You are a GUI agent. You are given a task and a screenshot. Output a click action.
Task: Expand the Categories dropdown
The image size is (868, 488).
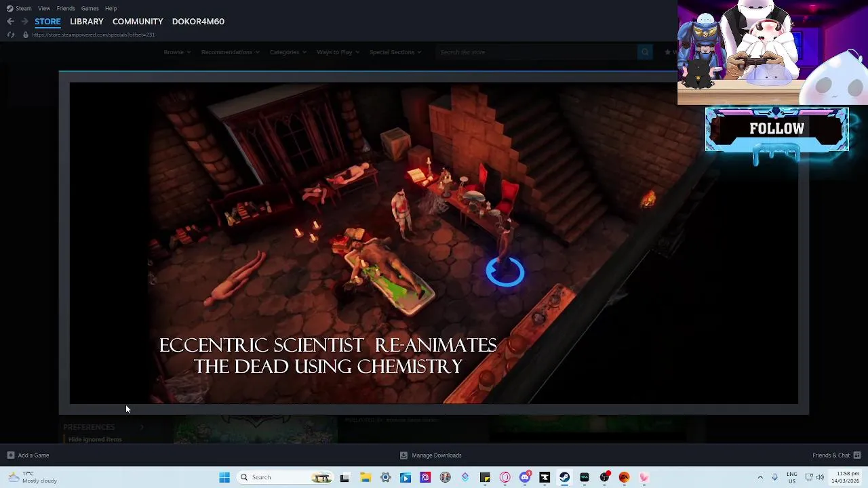(288, 52)
